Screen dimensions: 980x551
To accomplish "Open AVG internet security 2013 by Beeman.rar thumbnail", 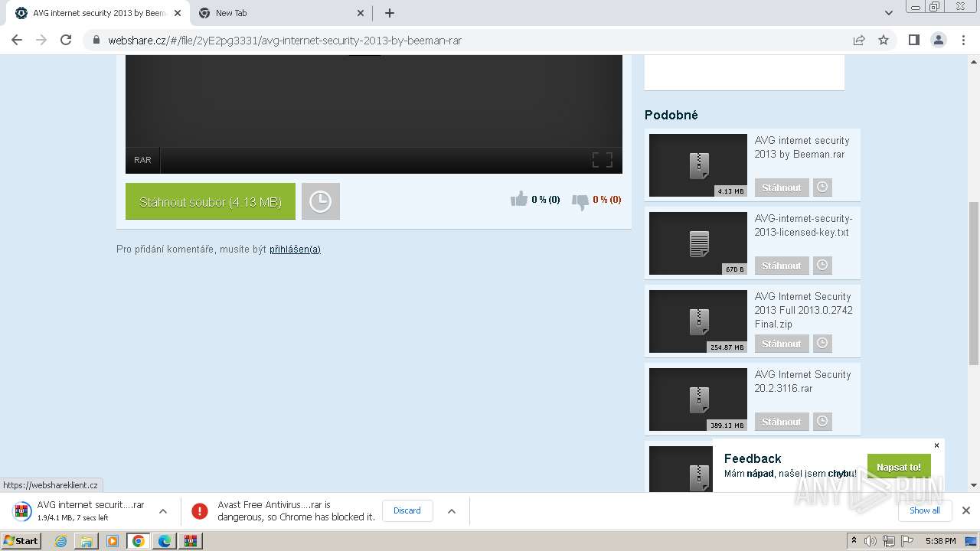I will click(x=698, y=165).
